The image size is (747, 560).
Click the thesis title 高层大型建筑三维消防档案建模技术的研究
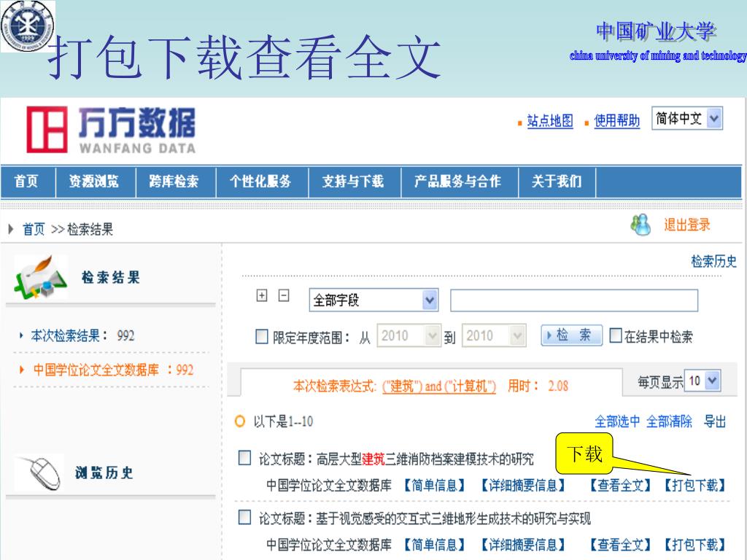(425, 459)
